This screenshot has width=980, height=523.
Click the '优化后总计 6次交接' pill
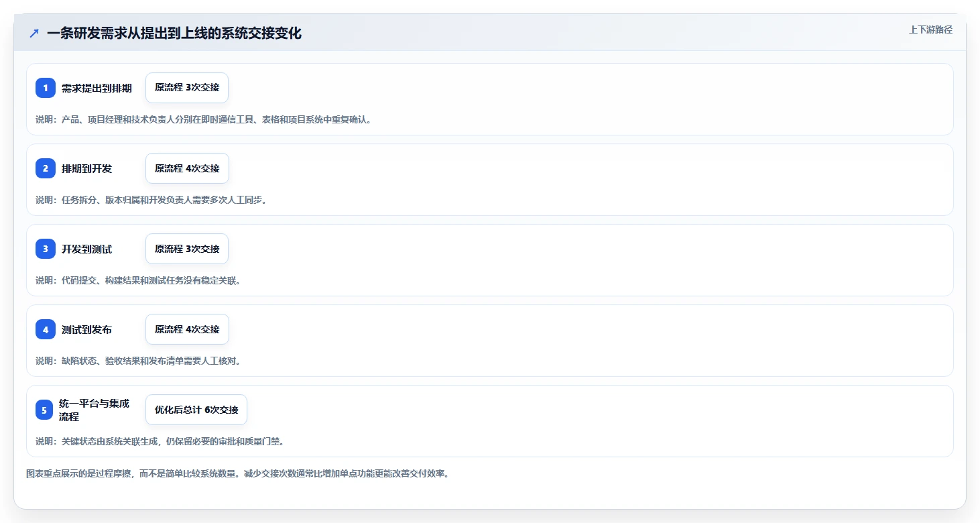click(196, 410)
